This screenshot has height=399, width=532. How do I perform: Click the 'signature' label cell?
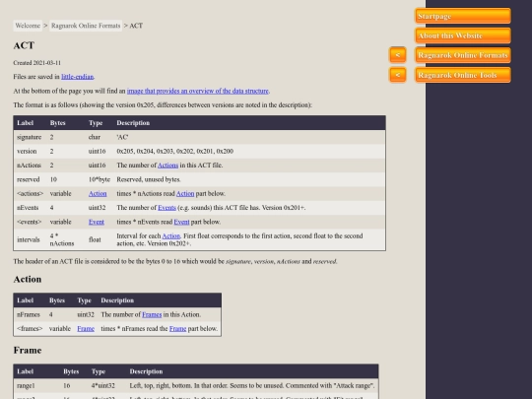coord(30,137)
